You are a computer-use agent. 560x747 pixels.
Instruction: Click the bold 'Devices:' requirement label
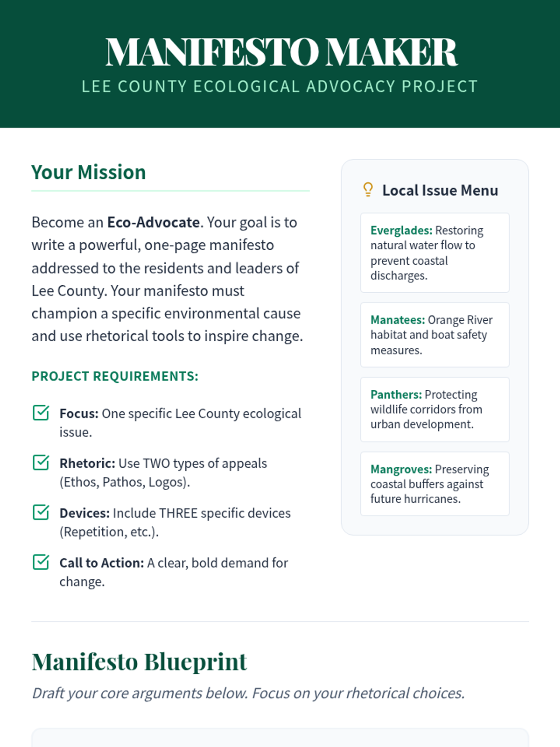coord(84,513)
